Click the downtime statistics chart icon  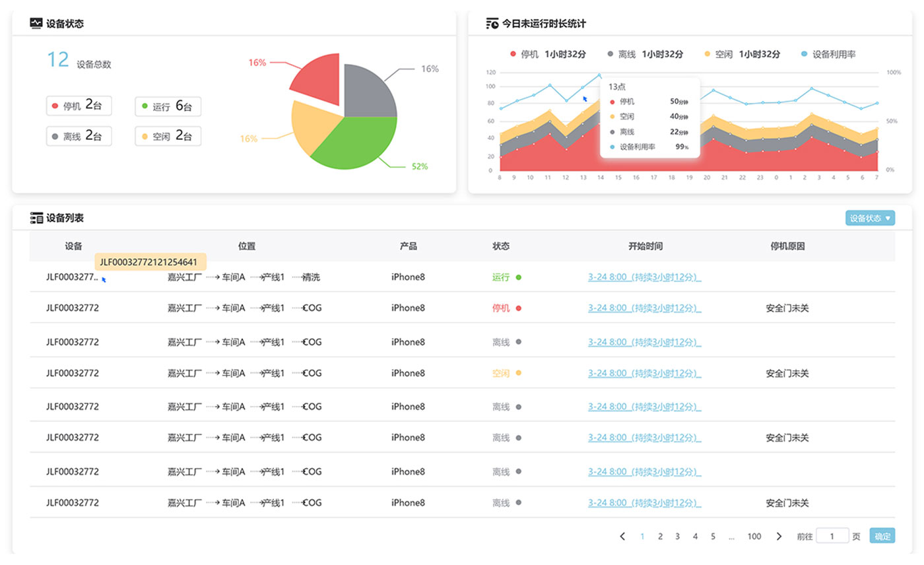[492, 23]
